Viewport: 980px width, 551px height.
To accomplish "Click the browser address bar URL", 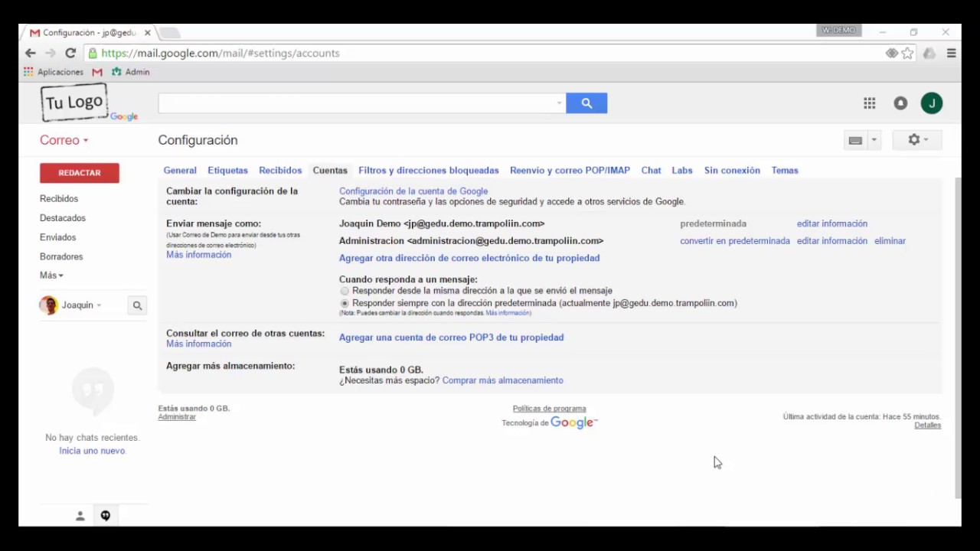I will pos(220,54).
